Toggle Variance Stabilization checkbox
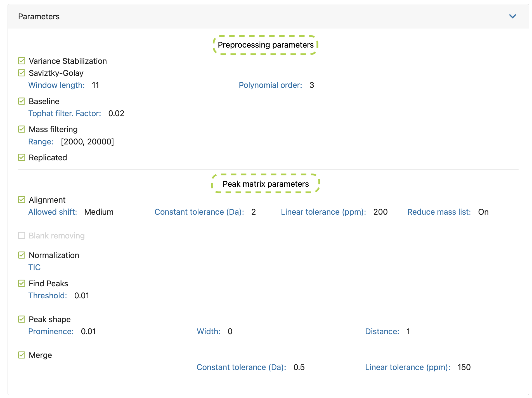This screenshot has width=532, height=398. coord(22,61)
